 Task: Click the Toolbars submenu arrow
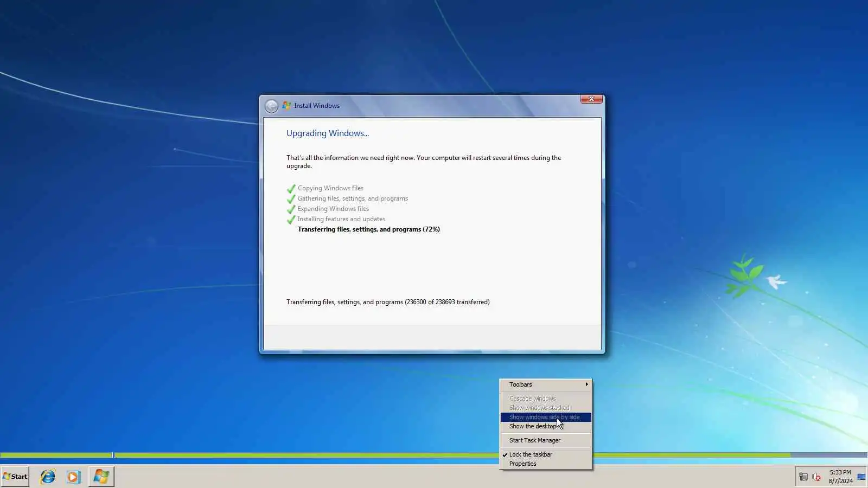click(x=586, y=384)
